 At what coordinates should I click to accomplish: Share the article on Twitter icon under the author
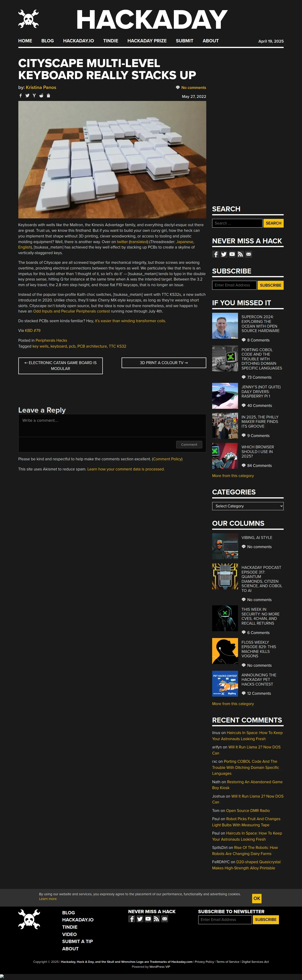tap(27, 96)
